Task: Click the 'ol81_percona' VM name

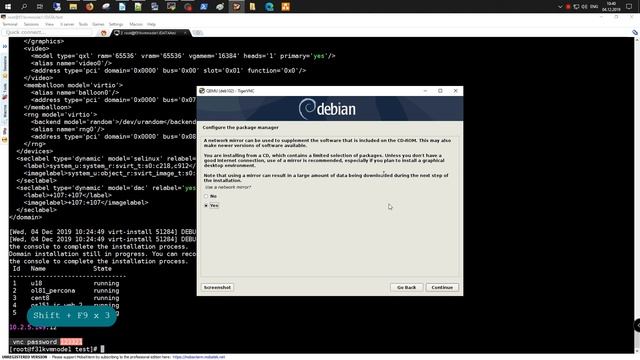Action: coord(53,291)
